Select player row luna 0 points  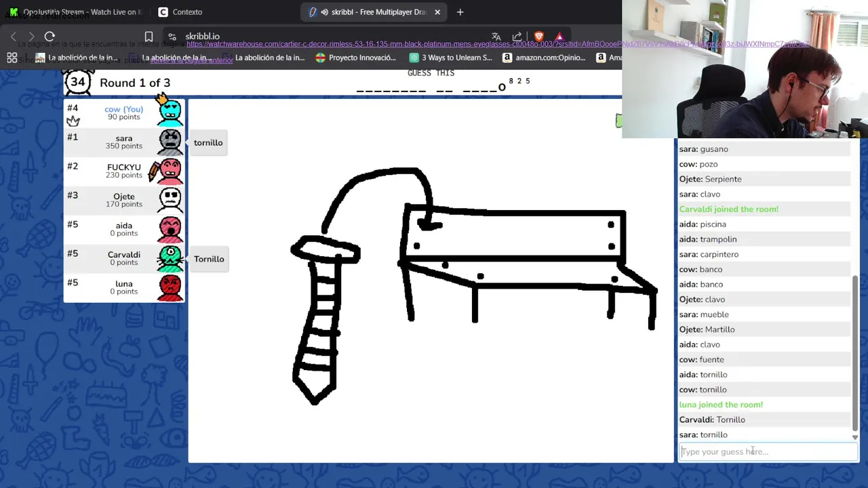(123, 287)
